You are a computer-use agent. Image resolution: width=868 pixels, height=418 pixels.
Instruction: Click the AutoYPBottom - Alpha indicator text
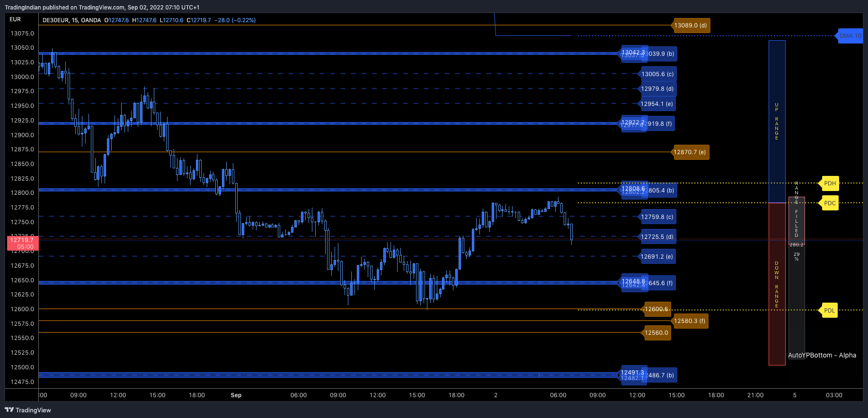tap(822, 355)
